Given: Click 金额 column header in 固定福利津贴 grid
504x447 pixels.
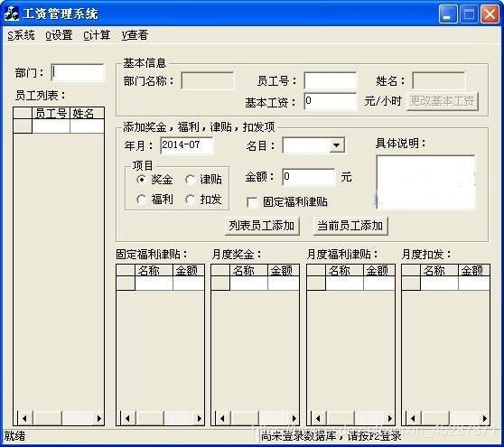Looking at the screenshot, I should pos(189,270).
